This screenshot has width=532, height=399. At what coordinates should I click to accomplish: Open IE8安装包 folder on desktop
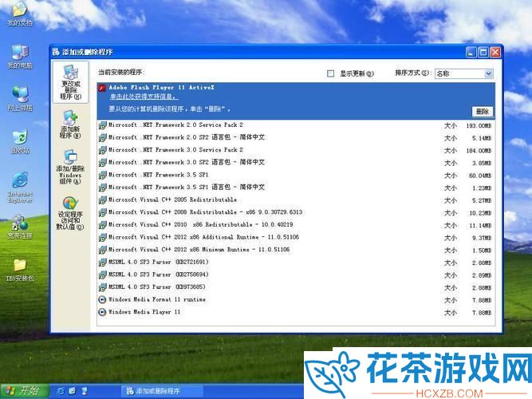click(20, 270)
